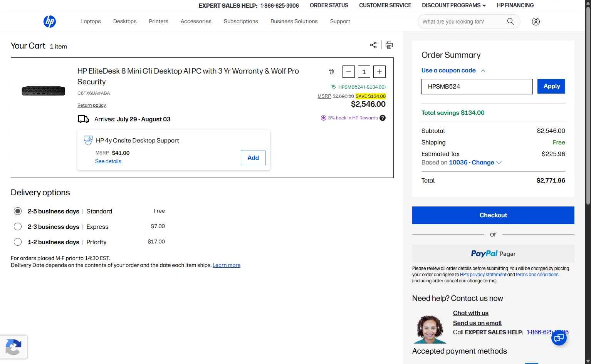The width and height of the screenshot is (591, 364).
Task: Remove EliteDesk item with trash icon
Action: pos(332,72)
